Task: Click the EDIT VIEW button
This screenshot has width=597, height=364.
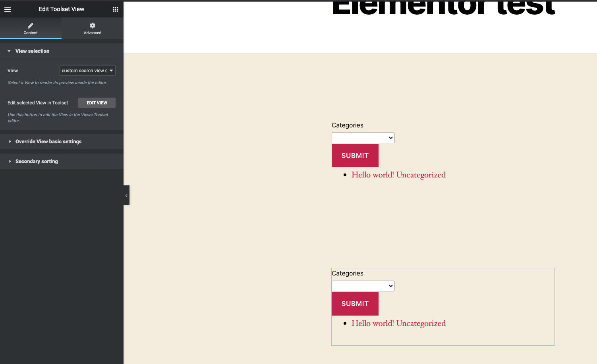Action: tap(97, 103)
